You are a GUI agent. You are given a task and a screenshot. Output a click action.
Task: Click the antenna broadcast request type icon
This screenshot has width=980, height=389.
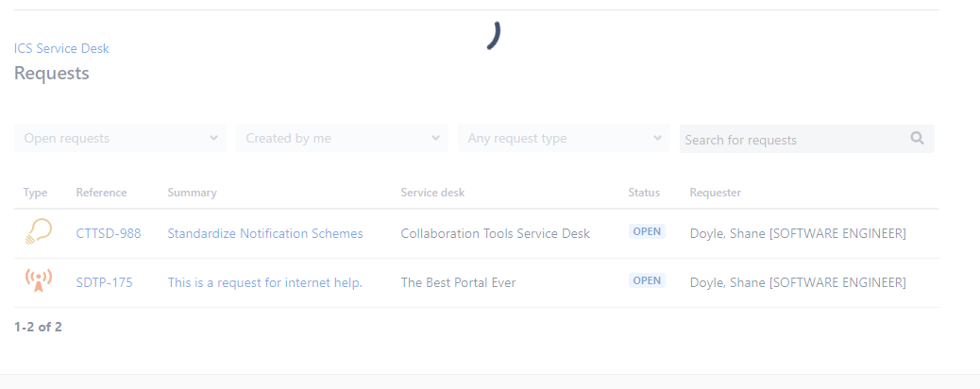click(x=38, y=280)
